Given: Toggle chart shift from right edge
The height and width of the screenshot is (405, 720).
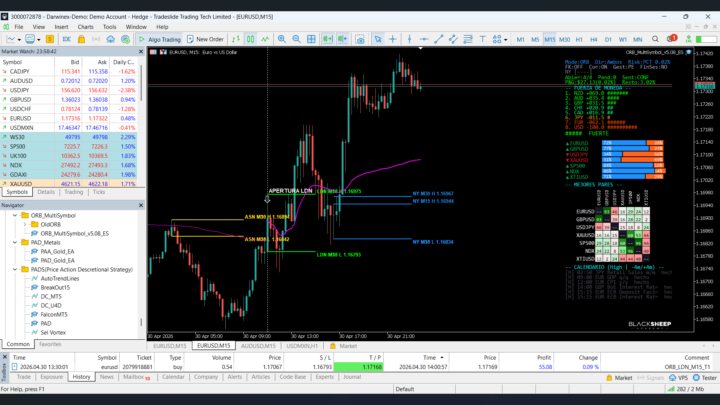Looking at the screenshot, I should (342, 39).
